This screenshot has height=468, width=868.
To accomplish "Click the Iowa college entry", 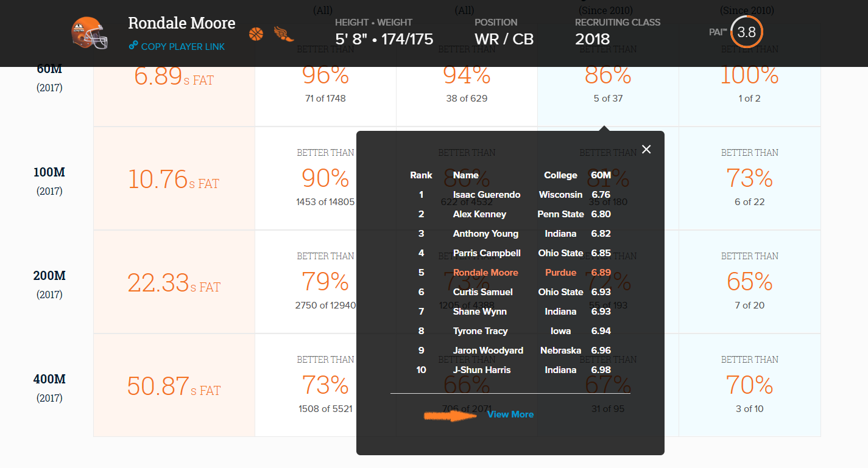I will (560, 331).
